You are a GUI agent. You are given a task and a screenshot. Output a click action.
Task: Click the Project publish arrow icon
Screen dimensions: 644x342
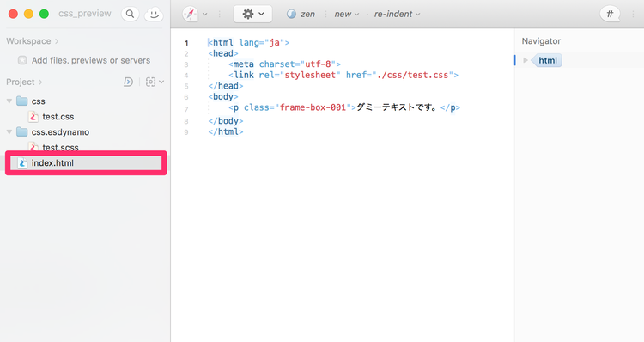pos(128,82)
